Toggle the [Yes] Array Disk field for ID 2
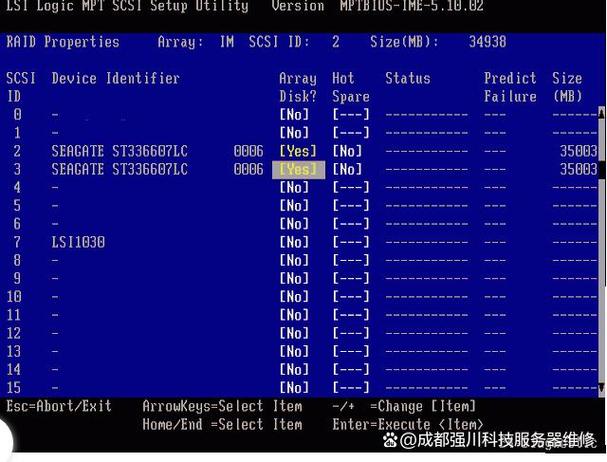Image resolution: width=607 pixels, height=462 pixels. 298,151
